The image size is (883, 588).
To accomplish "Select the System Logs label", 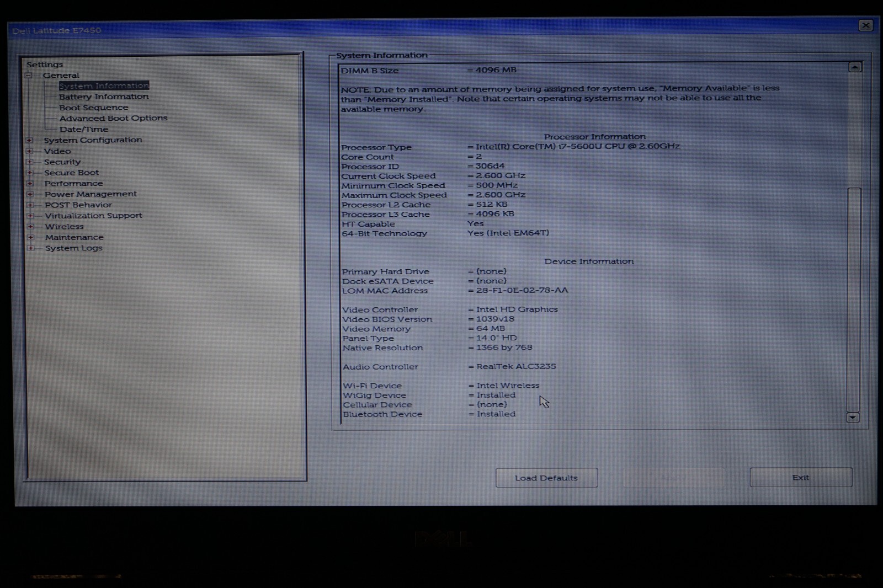I will pyautogui.click(x=74, y=248).
